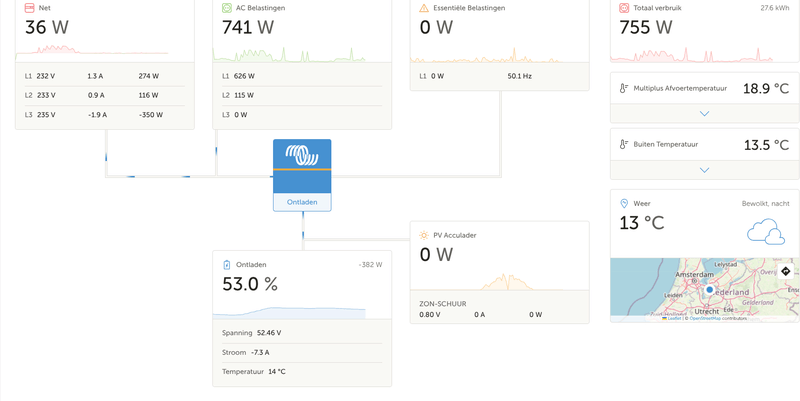Image resolution: width=800 pixels, height=401 pixels.
Task: Click the Essentiële Belastingen warning icon
Action: point(424,8)
